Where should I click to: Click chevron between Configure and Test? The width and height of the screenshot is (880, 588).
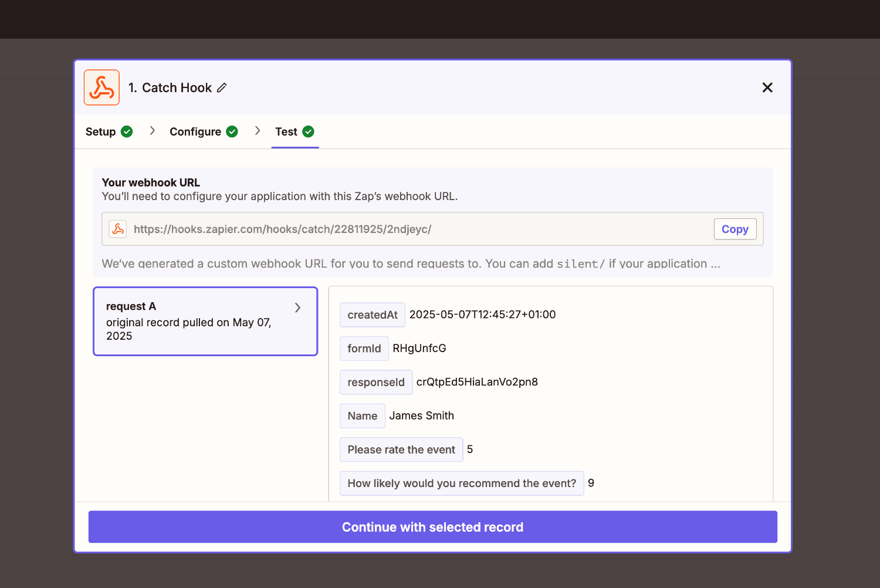(x=258, y=131)
